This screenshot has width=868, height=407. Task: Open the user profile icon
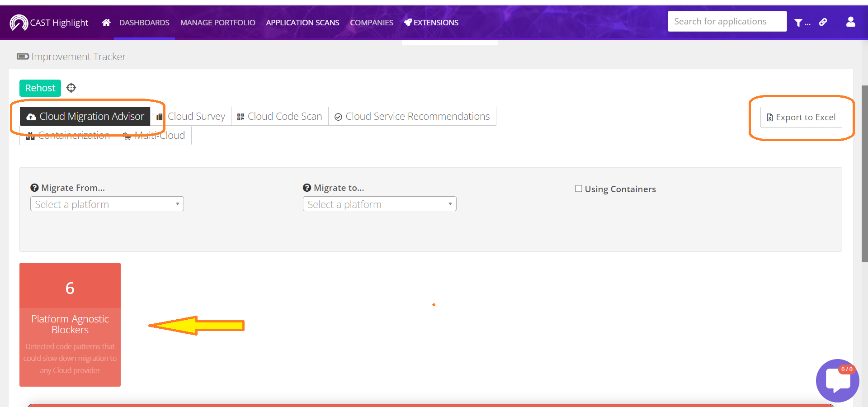(x=851, y=22)
